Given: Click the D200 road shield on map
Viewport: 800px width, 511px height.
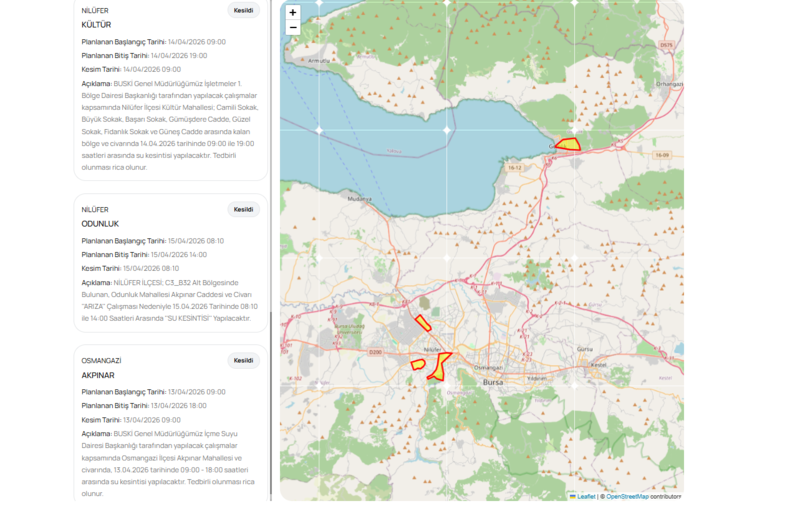Looking at the screenshot, I should (375, 352).
